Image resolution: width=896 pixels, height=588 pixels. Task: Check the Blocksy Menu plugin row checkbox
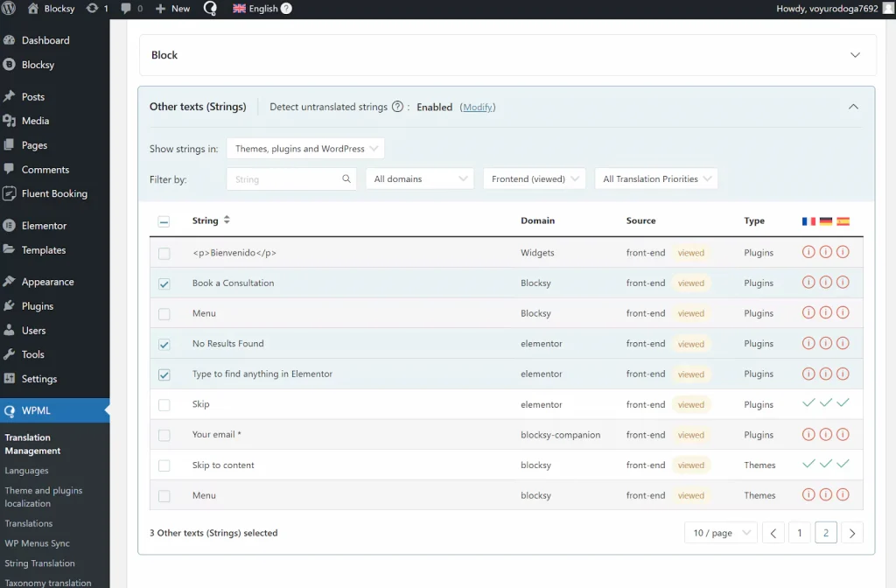point(164,314)
